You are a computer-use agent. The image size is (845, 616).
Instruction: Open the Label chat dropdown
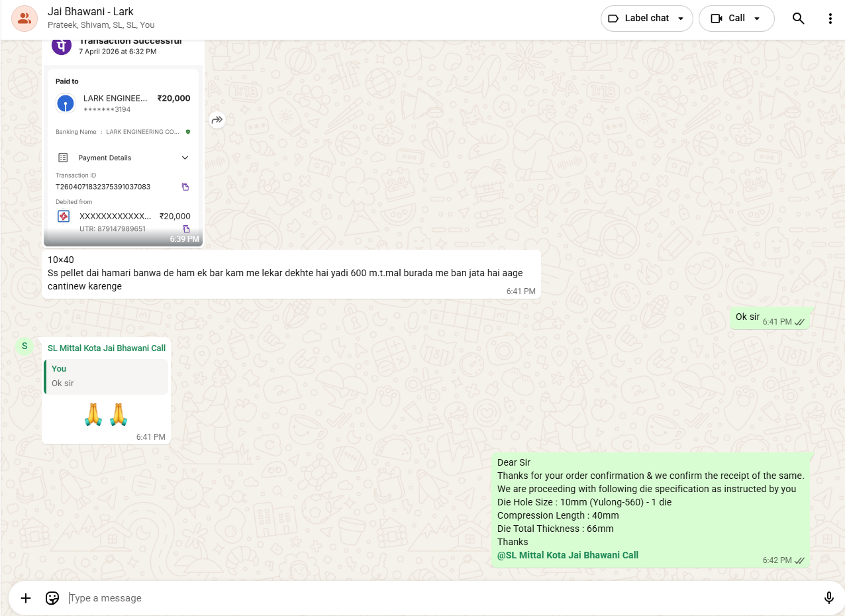point(646,19)
